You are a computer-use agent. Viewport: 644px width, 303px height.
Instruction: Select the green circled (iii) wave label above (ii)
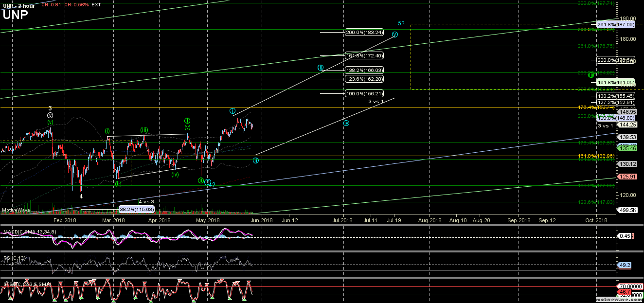pyautogui.click(x=590, y=75)
